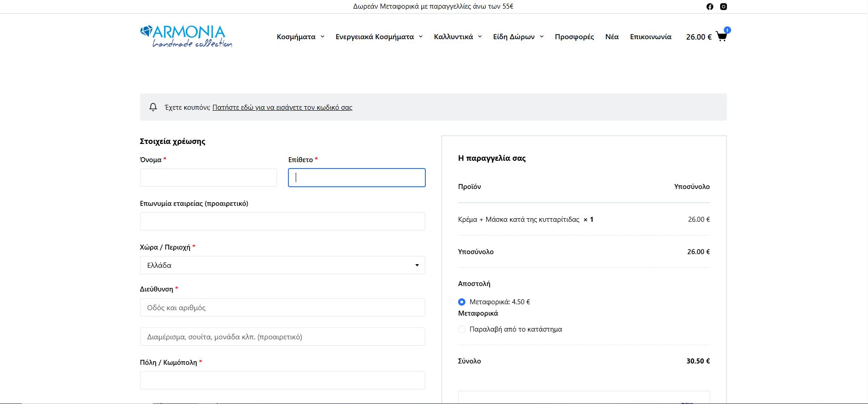Click the shopping cart icon
The width and height of the screenshot is (868, 404).
[x=722, y=36]
